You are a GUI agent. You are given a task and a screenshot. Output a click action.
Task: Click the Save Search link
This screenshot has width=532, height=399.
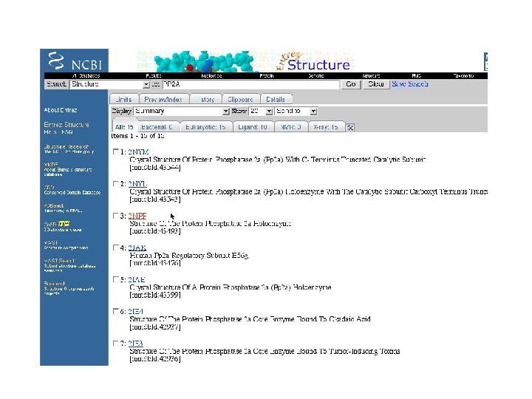[410, 83]
